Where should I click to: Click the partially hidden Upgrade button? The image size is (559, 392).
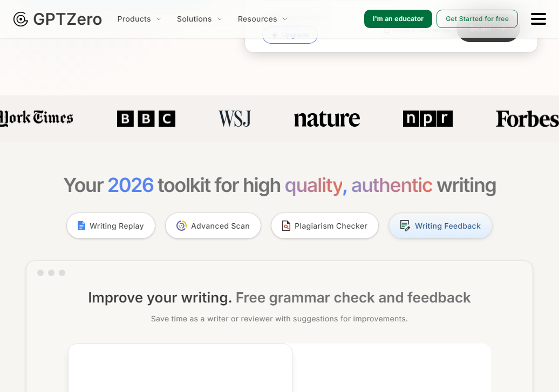coord(290,35)
